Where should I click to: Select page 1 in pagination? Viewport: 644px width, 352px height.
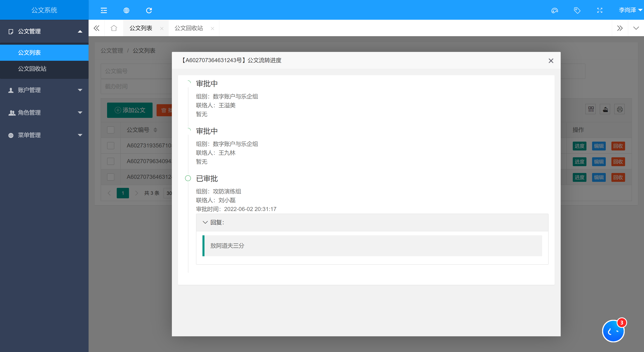[123, 193]
